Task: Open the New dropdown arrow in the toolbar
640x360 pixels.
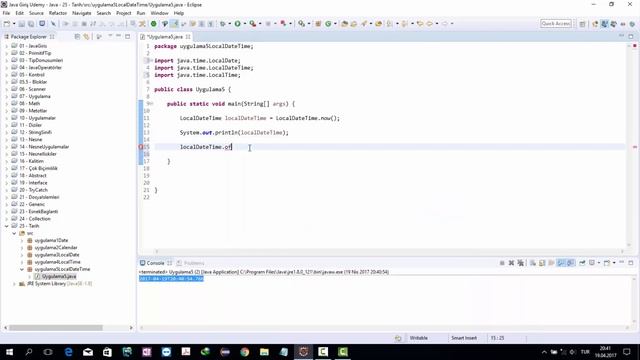Action: tap(13, 24)
